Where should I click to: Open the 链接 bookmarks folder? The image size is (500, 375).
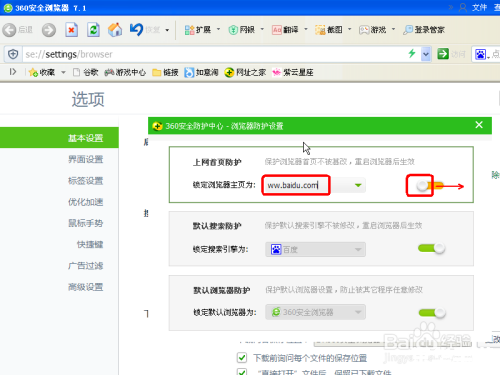click(165, 72)
